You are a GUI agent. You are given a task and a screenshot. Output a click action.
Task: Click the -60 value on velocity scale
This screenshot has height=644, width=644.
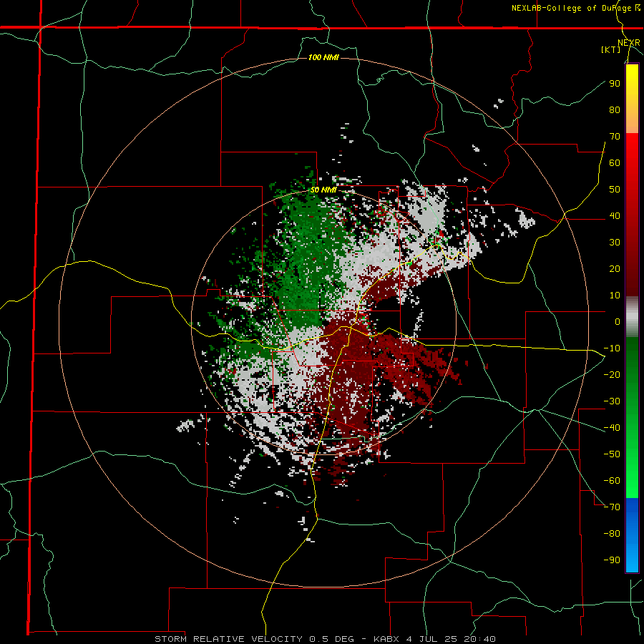(612, 481)
